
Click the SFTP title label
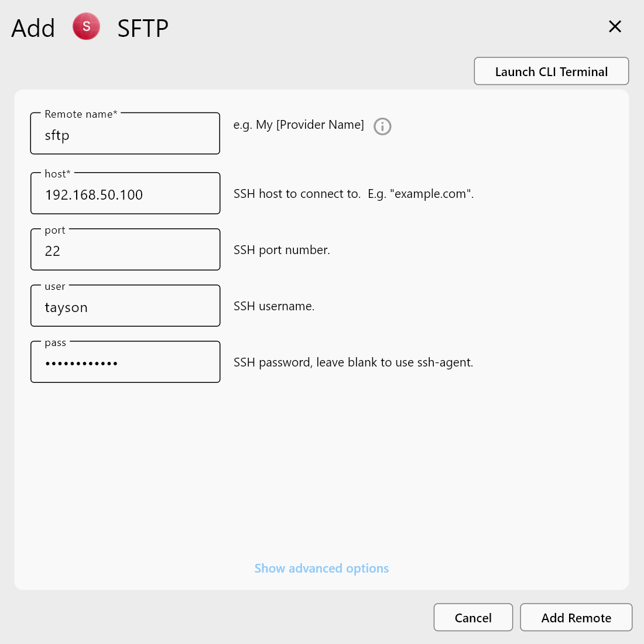143,28
